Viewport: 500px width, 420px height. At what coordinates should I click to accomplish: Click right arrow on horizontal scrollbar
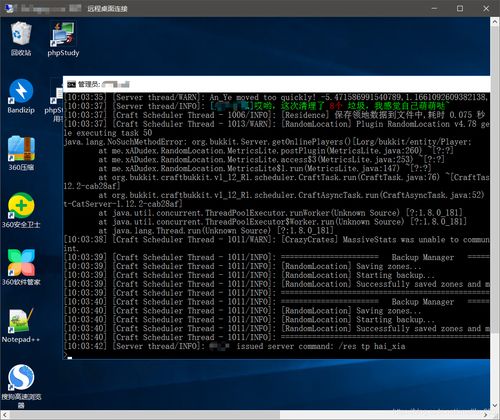[x=486, y=415]
